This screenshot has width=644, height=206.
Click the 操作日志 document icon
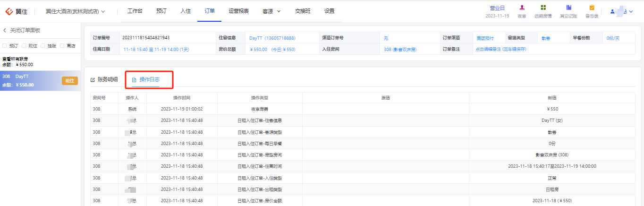[134, 79]
